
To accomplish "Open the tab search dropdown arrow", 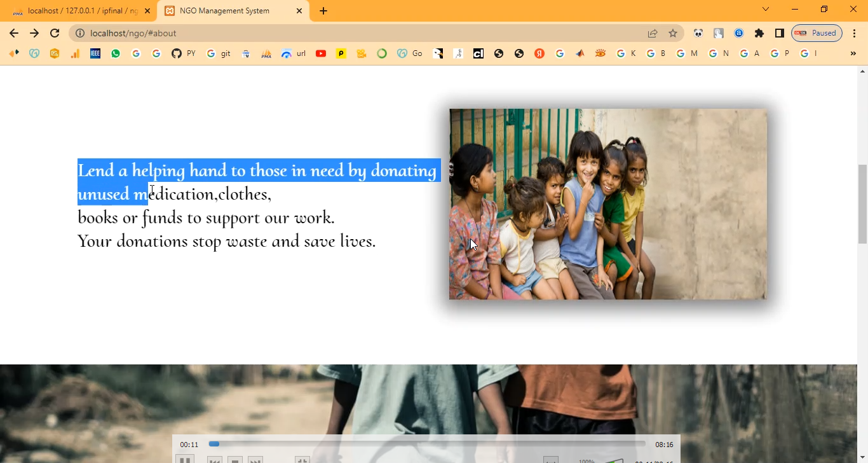I will 766,9.
